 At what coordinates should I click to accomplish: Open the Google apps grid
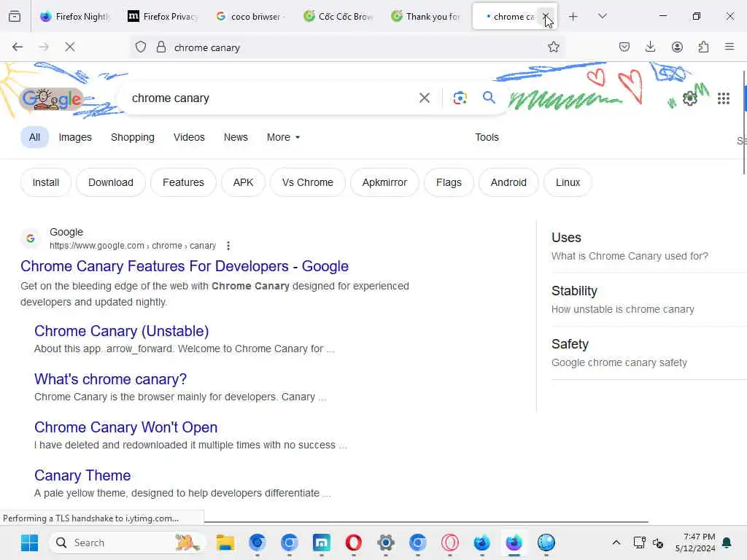(723, 98)
